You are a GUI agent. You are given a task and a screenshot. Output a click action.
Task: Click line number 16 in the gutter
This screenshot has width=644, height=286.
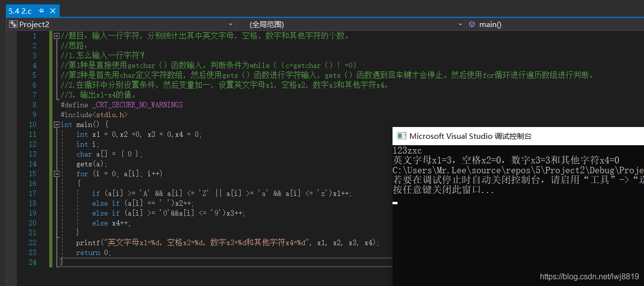coord(33,184)
